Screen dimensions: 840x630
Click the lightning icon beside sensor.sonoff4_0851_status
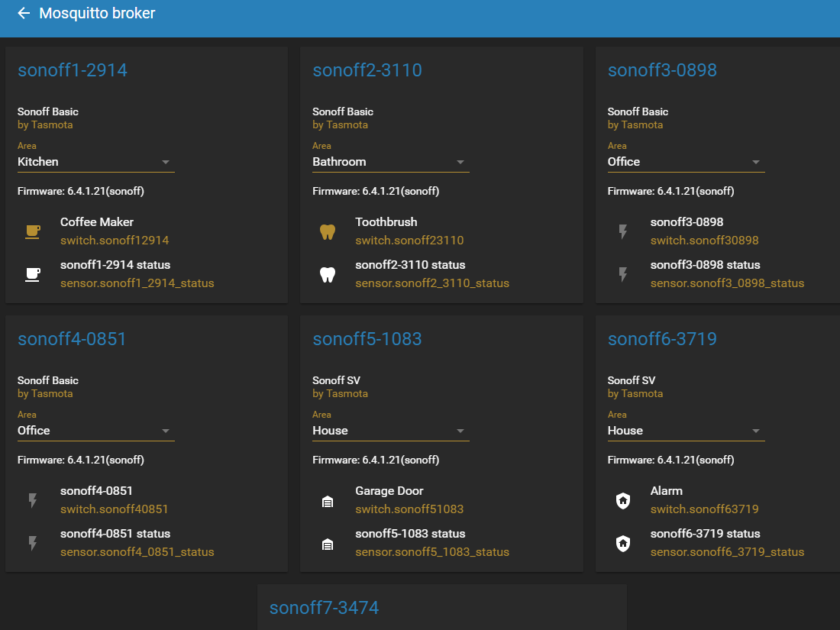point(33,543)
